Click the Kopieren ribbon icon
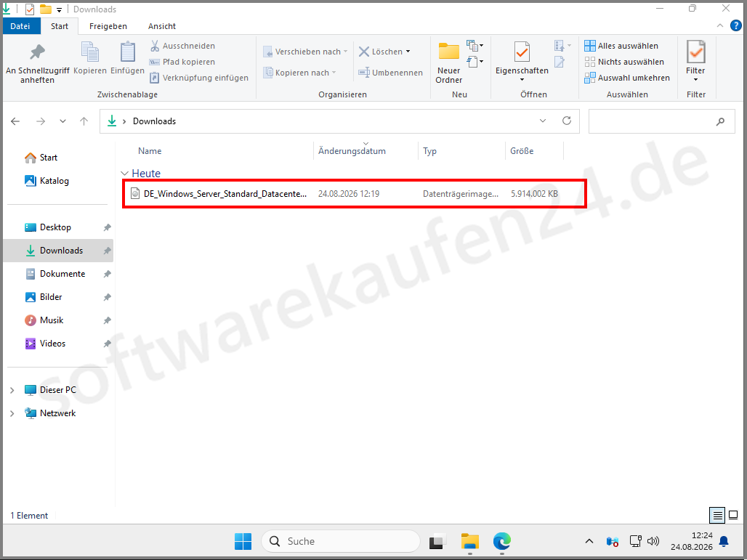This screenshot has width=747, height=560. click(x=90, y=52)
